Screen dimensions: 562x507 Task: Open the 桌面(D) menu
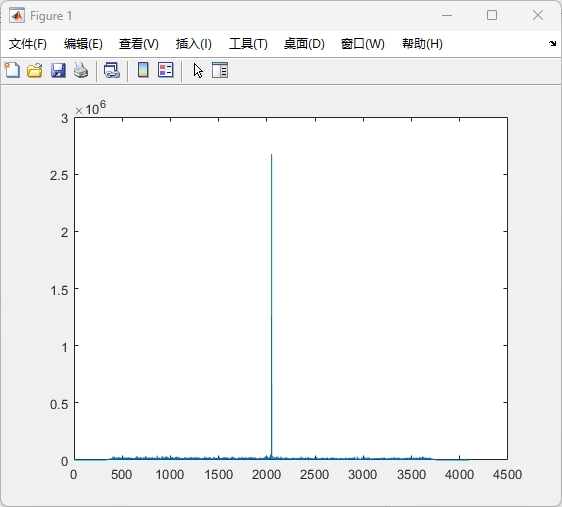(304, 44)
